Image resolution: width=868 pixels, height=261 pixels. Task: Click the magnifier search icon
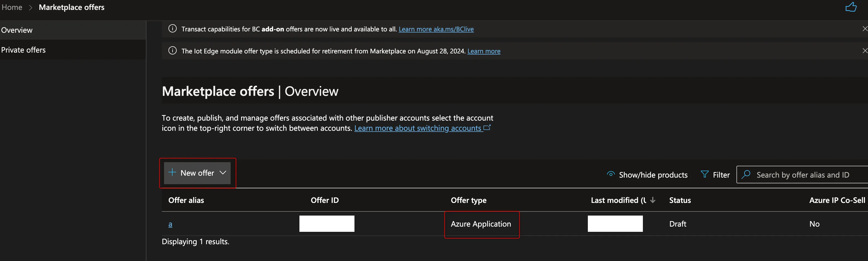tap(746, 174)
